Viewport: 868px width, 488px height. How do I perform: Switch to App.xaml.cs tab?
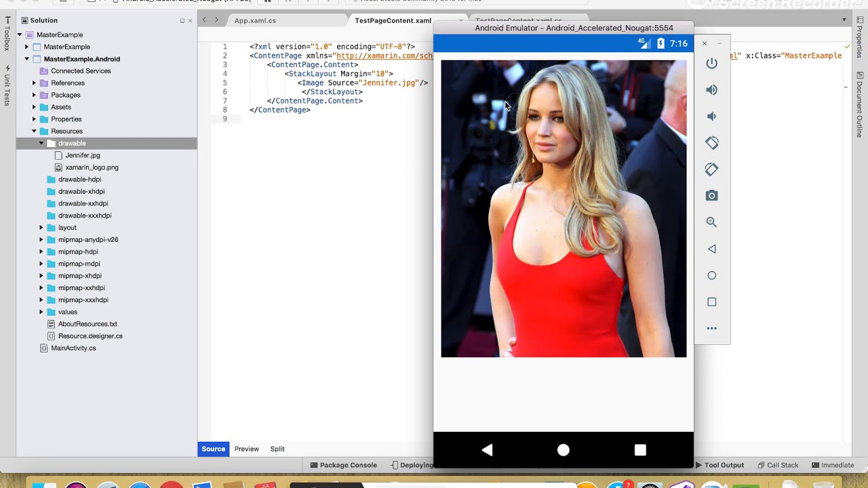tap(255, 20)
